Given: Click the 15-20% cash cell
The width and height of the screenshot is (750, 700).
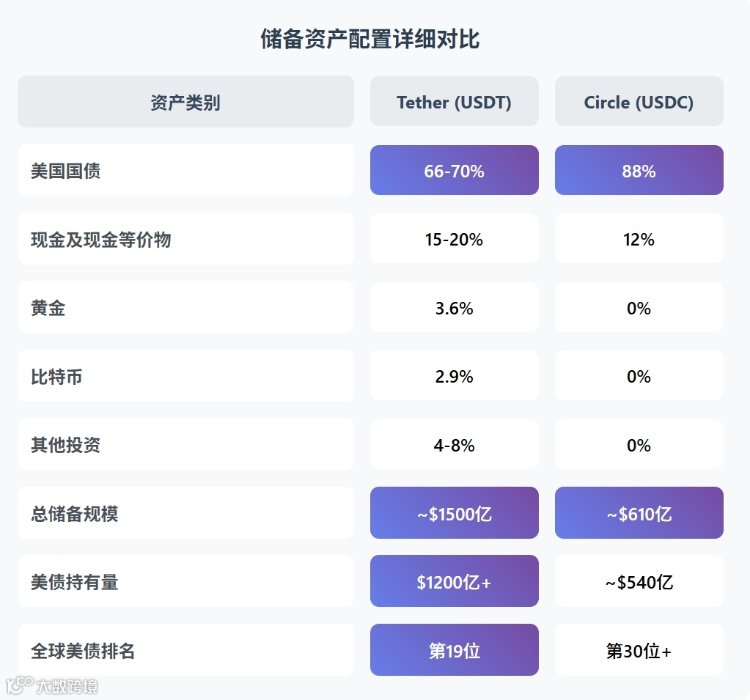Looking at the screenshot, I should 454,240.
